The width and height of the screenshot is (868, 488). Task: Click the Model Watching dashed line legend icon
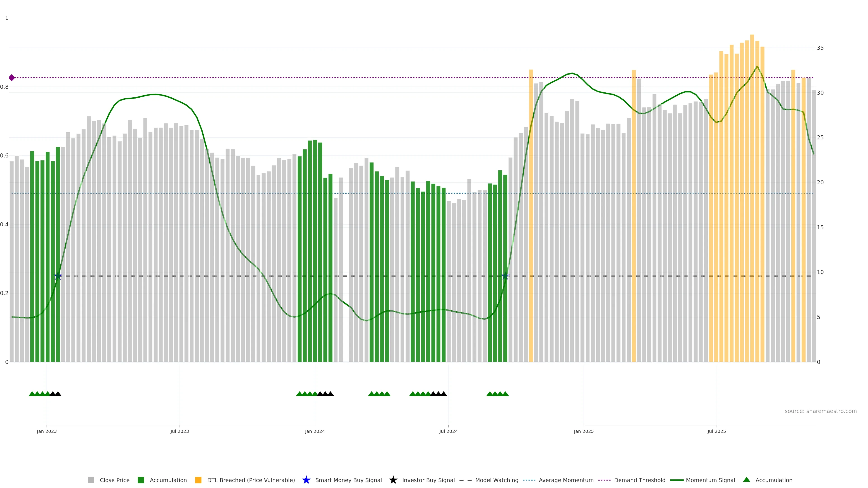(465, 480)
